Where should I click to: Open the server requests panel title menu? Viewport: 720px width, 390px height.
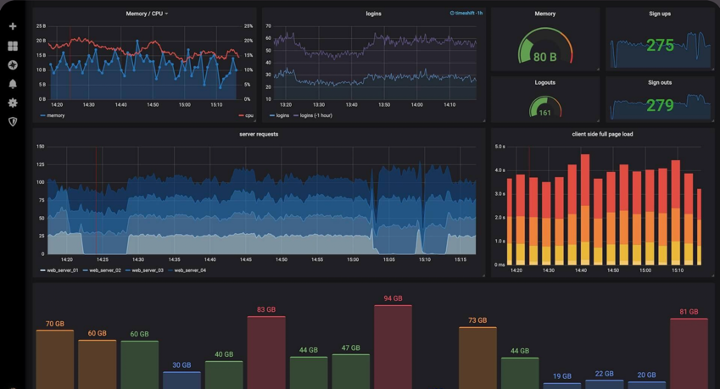[x=259, y=134]
